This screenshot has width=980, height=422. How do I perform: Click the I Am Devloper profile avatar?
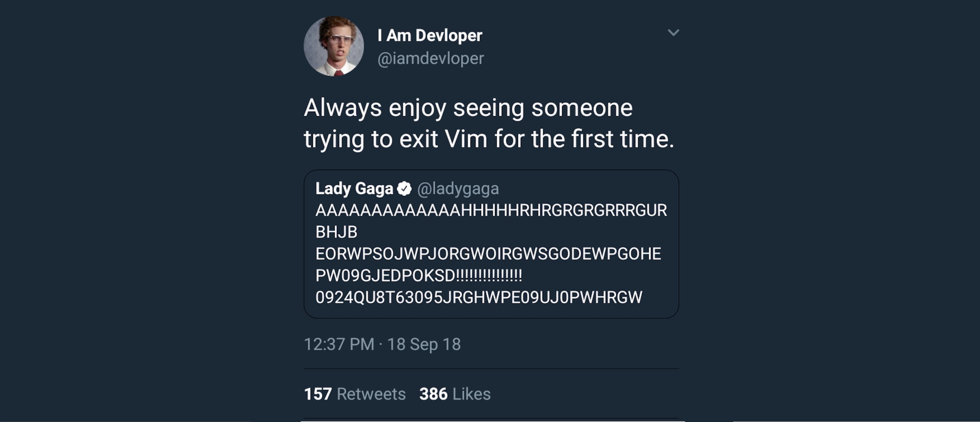click(334, 46)
